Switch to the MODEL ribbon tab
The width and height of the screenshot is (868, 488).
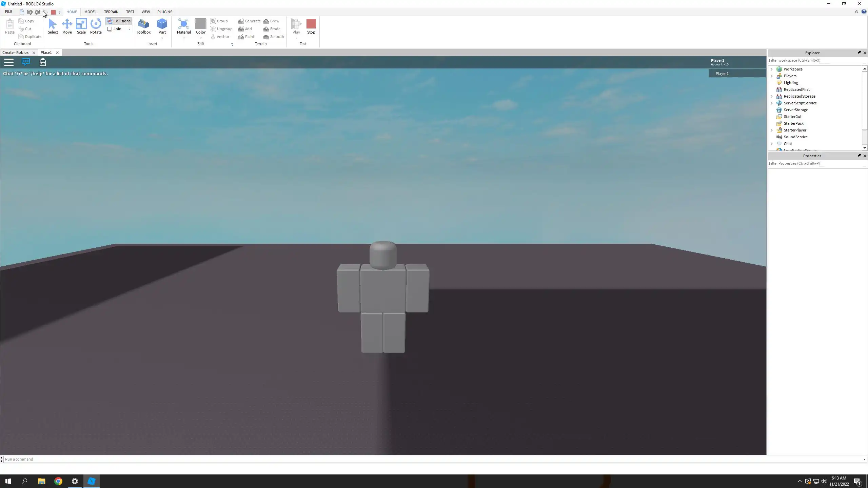click(90, 12)
